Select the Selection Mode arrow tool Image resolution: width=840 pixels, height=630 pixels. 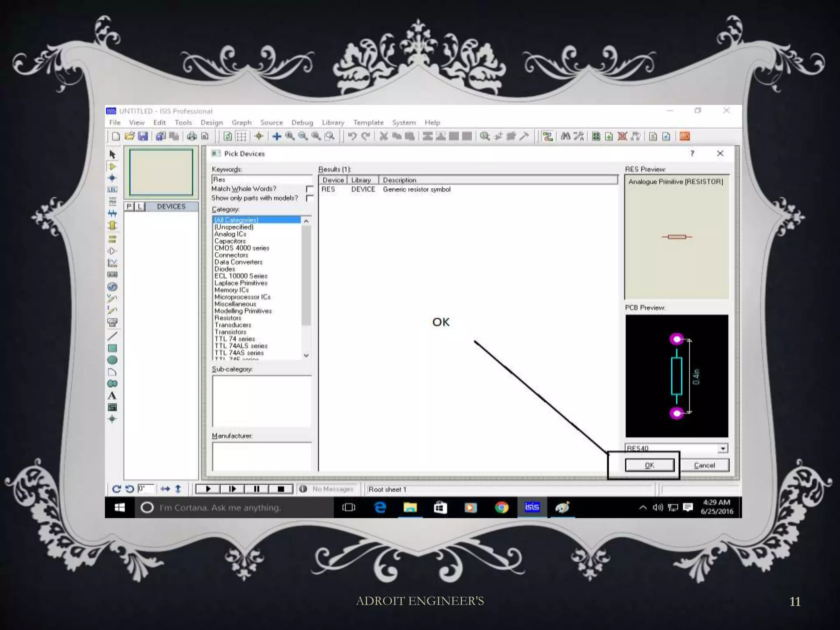(112, 154)
